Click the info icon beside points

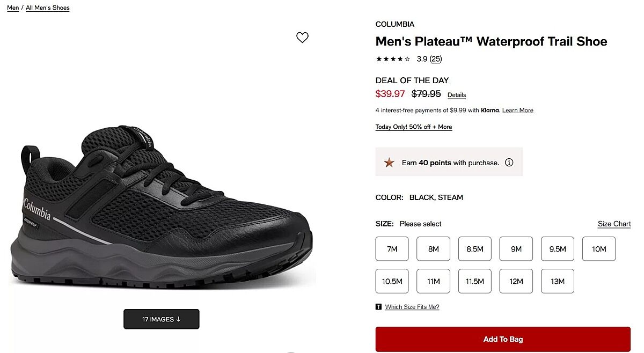click(509, 163)
